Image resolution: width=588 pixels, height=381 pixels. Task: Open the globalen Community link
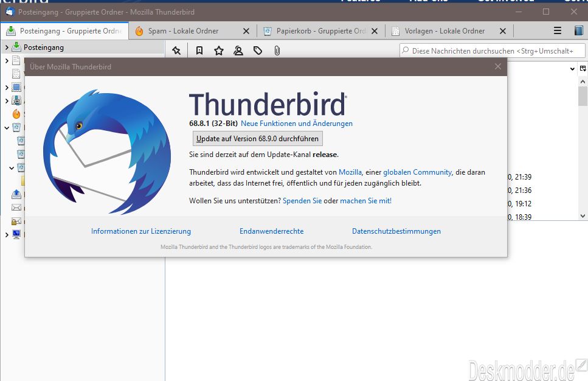pyautogui.click(x=417, y=172)
